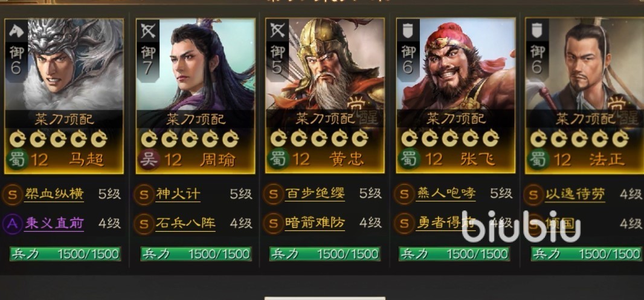Open the 燕人咆哮 skill link
This screenshot has width=644, height=300.
[446, 194]
